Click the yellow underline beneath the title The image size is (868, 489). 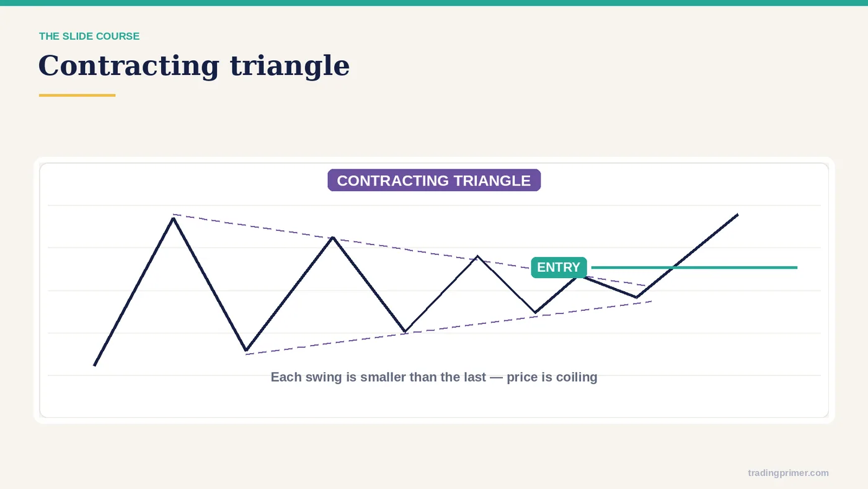(x=77, y=96)
